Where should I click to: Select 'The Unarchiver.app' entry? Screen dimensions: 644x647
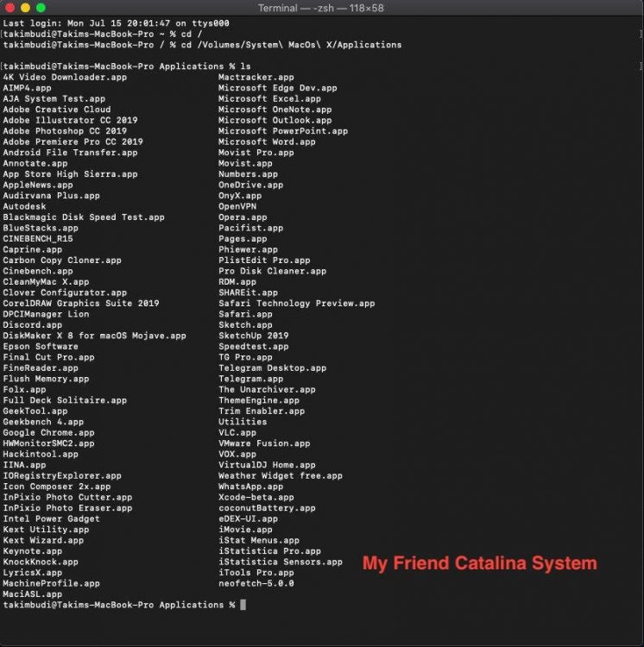click(x=267, y=390)
